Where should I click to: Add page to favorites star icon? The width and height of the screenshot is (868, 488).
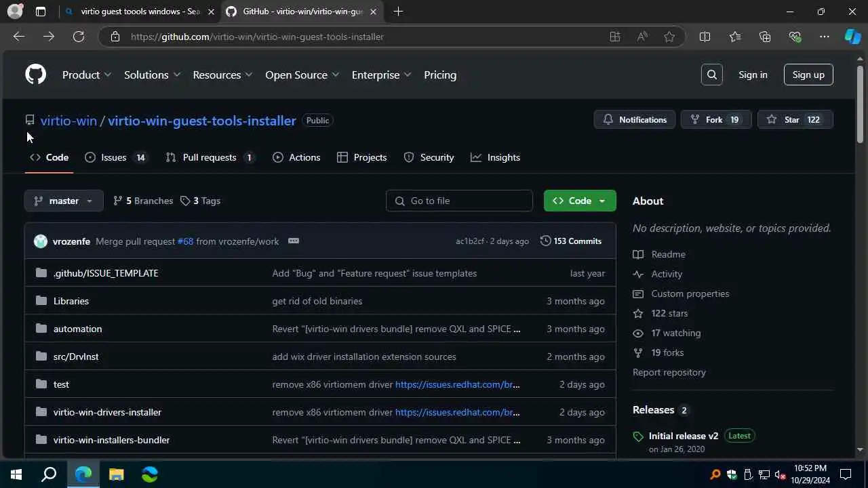(x=669, y=37)
